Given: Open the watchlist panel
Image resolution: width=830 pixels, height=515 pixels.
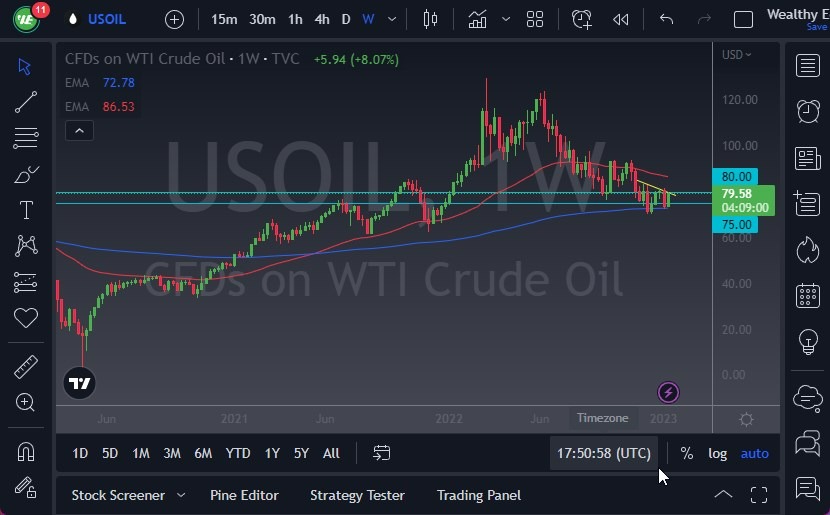Looking at the screenshot, I should (x=808, y=66).
